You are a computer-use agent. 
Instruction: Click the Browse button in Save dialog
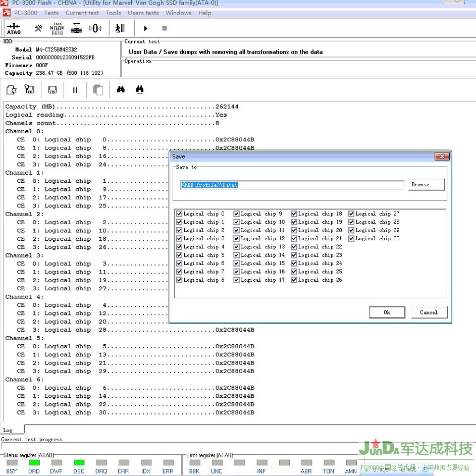tap(426, 185)
